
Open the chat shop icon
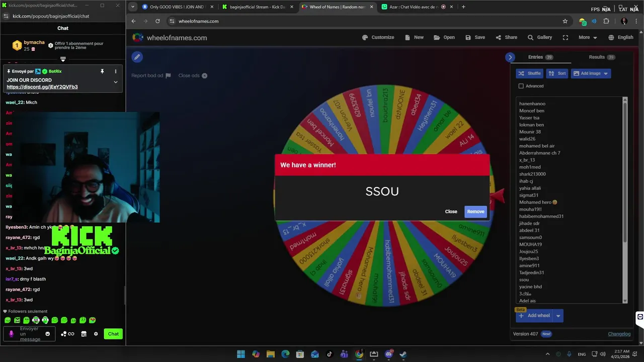(x=84, y=334)
